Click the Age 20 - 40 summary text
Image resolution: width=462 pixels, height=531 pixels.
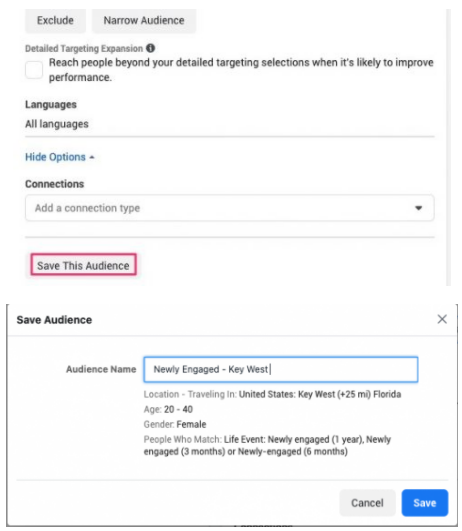(x=168, y=409)
